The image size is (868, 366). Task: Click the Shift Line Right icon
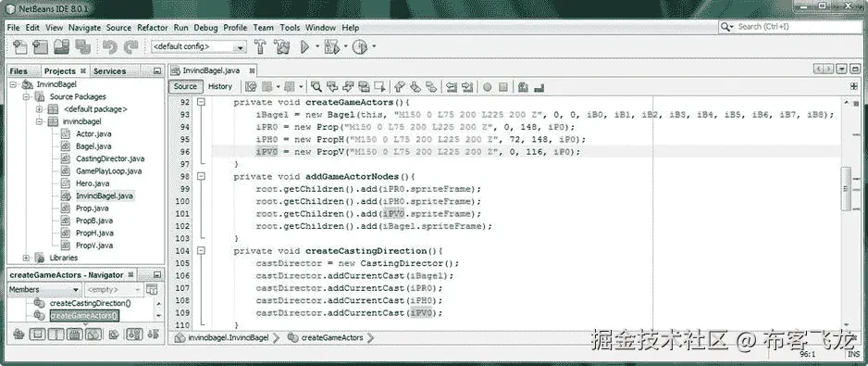467,86
